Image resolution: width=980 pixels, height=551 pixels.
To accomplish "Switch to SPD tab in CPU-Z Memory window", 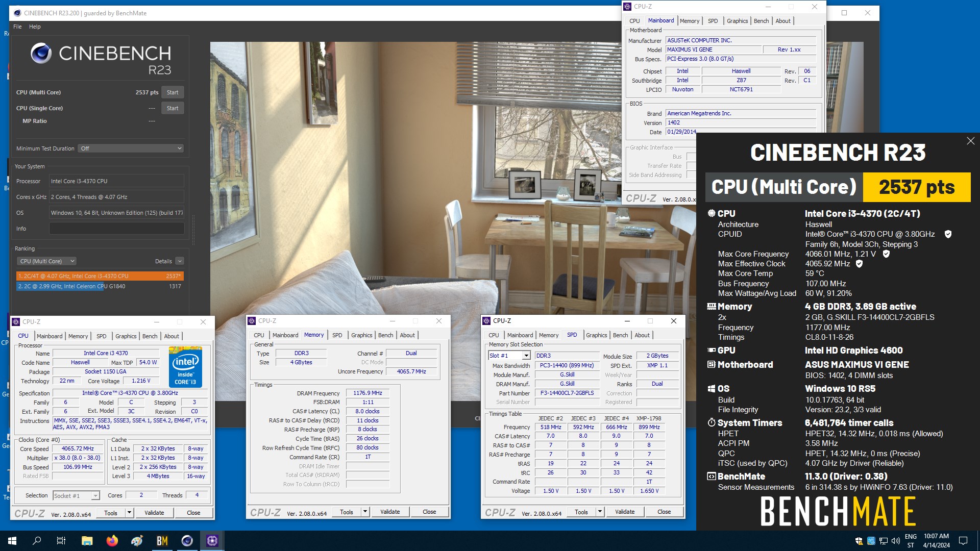I will (337, 335).
